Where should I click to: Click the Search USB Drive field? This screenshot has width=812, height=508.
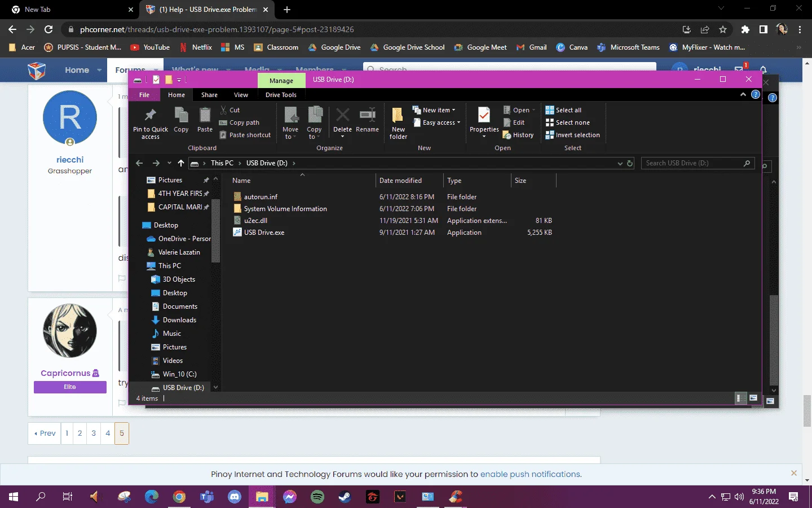point(698,163)
